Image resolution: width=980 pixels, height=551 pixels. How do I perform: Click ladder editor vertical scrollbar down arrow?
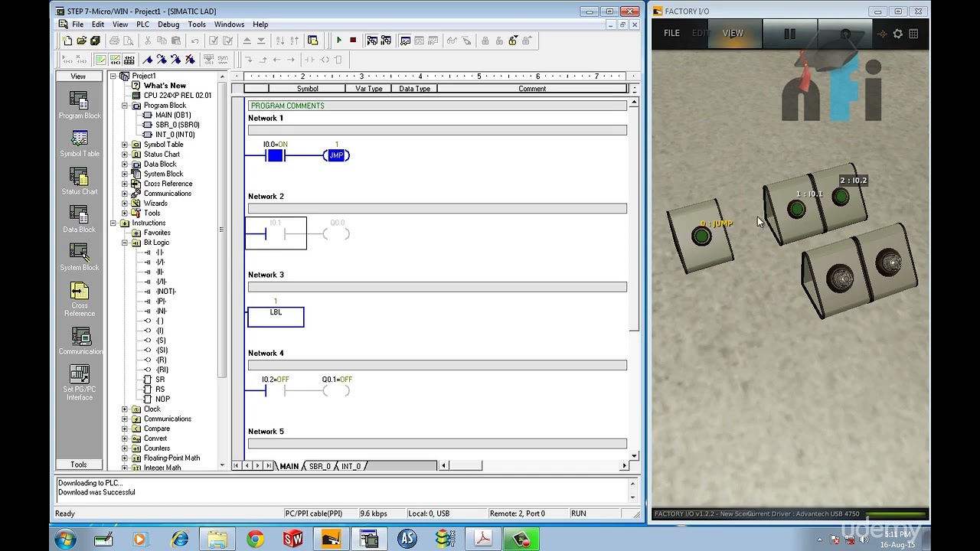[634, 455]
